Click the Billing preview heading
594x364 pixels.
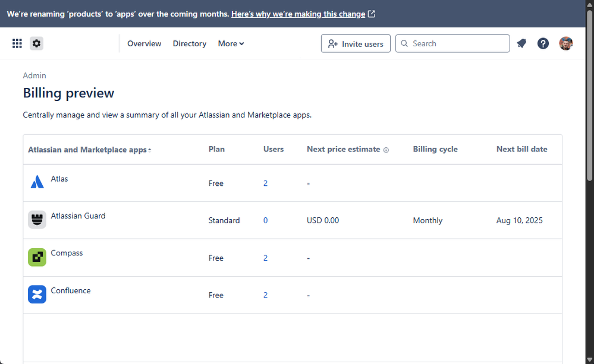pyautogui.click(x=68, y=93)
